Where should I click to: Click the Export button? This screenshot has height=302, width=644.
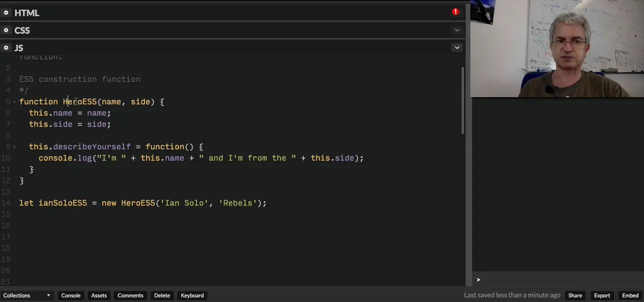602,295
